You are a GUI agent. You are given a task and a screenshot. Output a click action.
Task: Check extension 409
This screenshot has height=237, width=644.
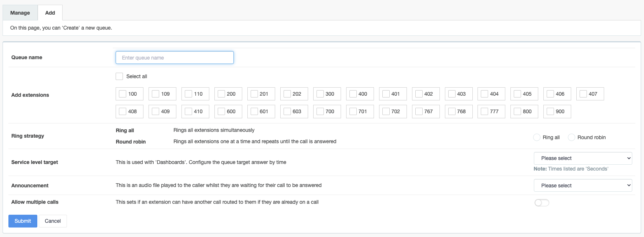point(156,111)
